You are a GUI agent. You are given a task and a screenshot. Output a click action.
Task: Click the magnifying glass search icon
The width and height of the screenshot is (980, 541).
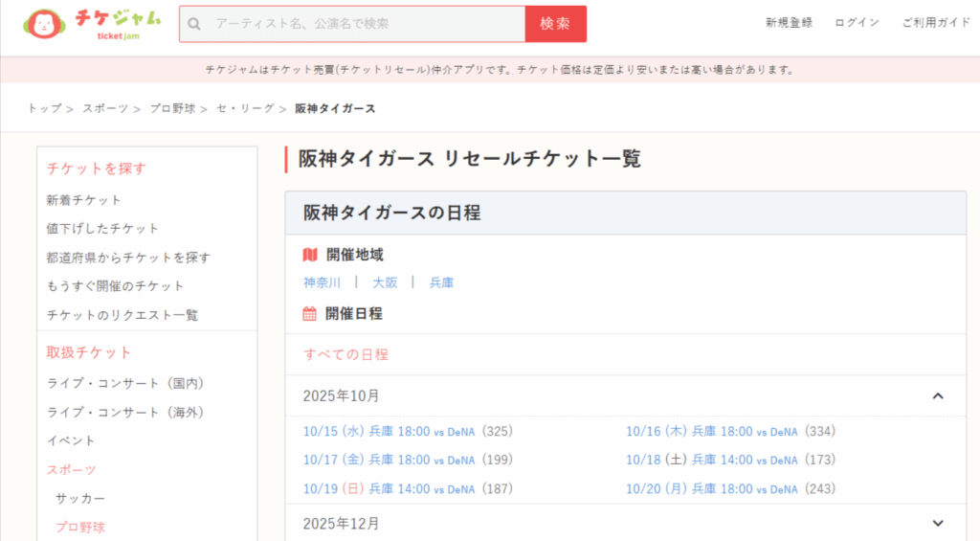pos(194,24)
